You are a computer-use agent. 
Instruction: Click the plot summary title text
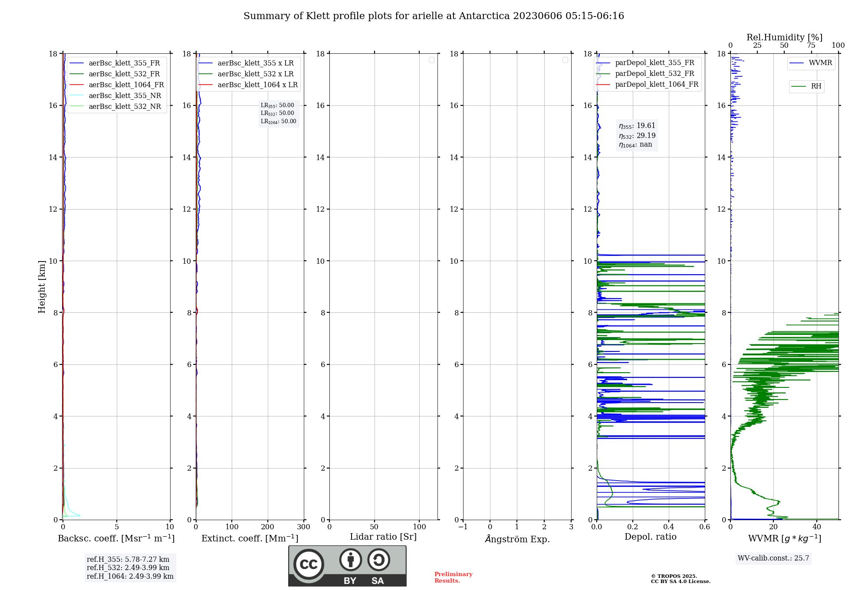coord(434,16)
